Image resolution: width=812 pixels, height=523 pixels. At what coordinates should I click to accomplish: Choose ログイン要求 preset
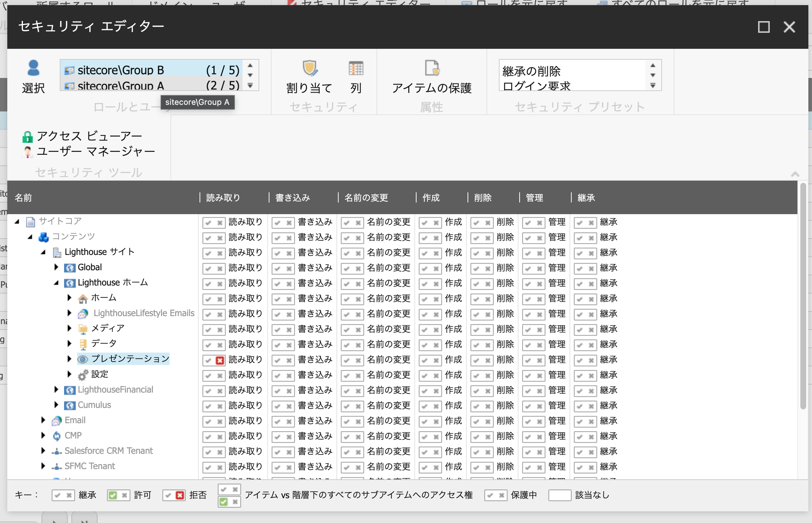(537, 86)
